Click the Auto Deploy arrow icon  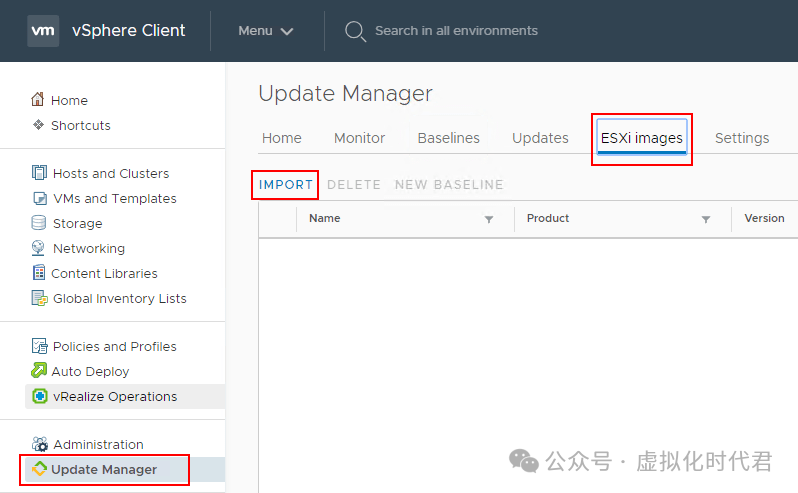click(39, 370)
